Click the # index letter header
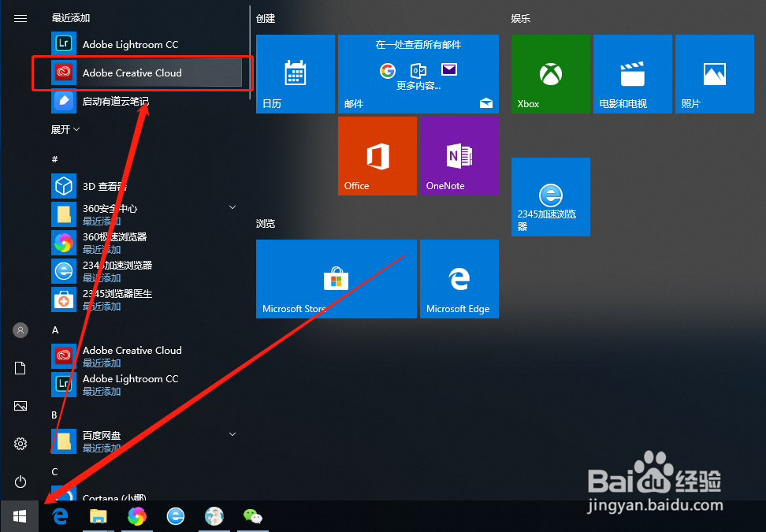 pos(54,159)
